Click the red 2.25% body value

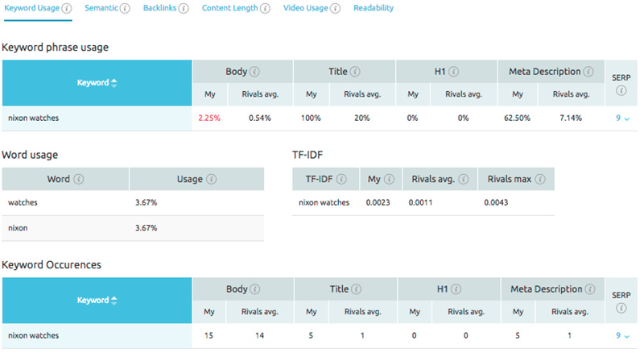pyautogui.click(x=209, y=118)
